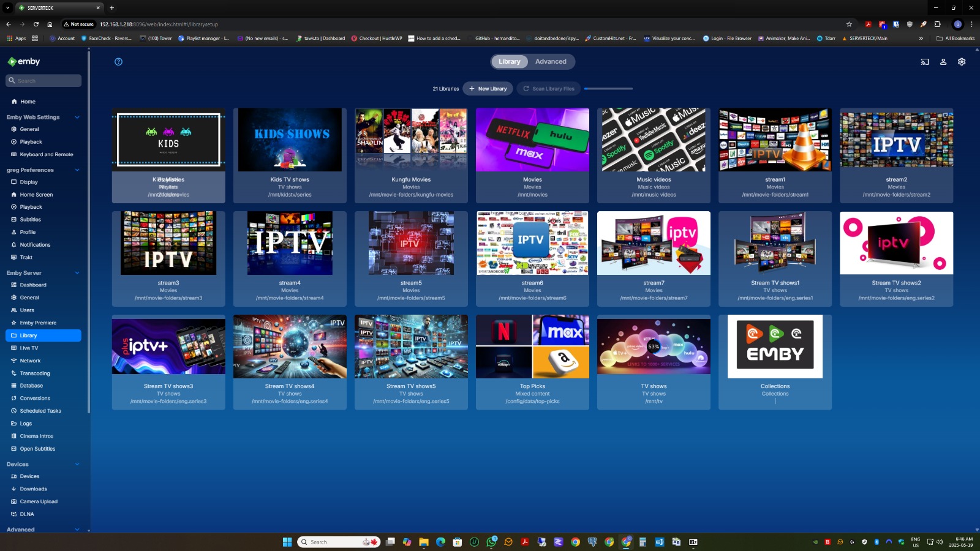Viewport: 980px width, 551px height.
Task: Collapse the Devices section
Action: pos(77,464)
